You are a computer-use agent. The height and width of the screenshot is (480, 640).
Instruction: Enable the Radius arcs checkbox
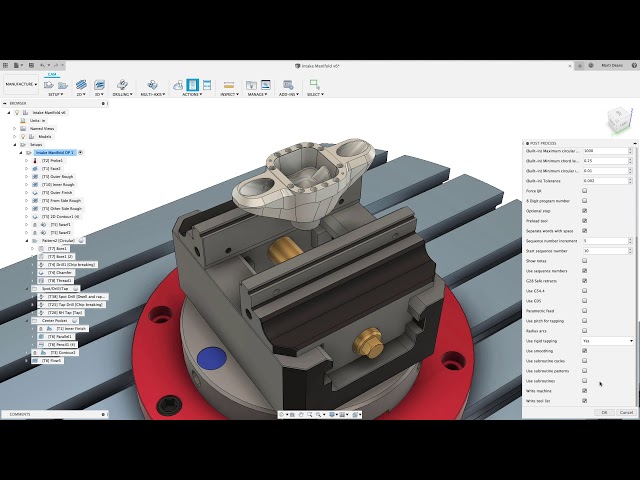pyautogui.click(x=584, y=331)
